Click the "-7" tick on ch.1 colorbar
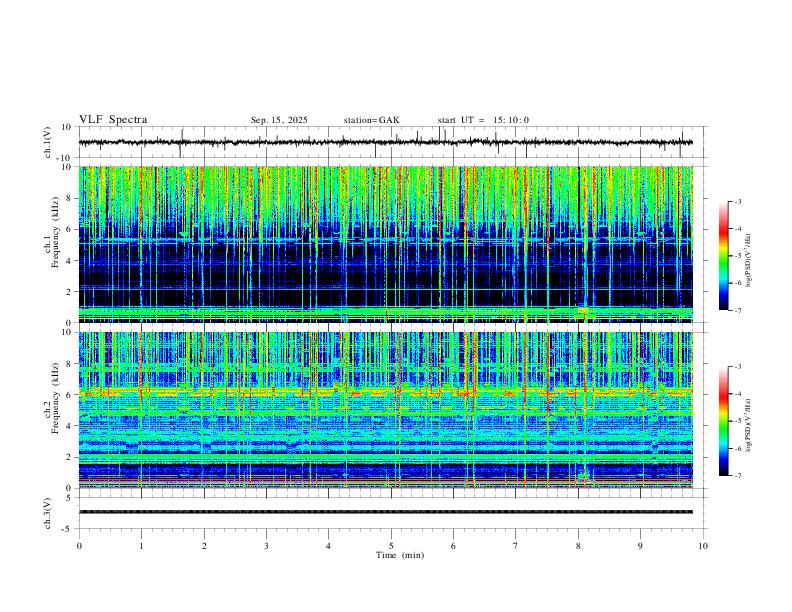 coord(737,310)
